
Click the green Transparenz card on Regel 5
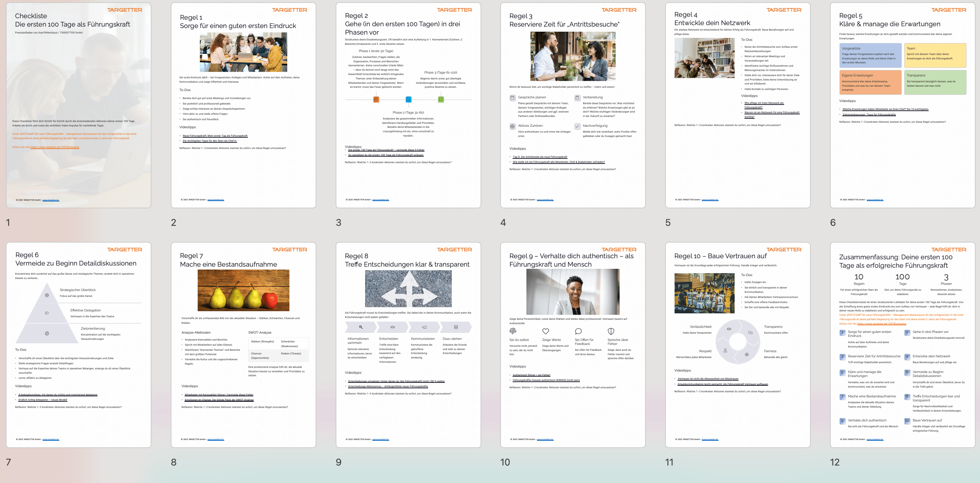(x=935, y=82)
